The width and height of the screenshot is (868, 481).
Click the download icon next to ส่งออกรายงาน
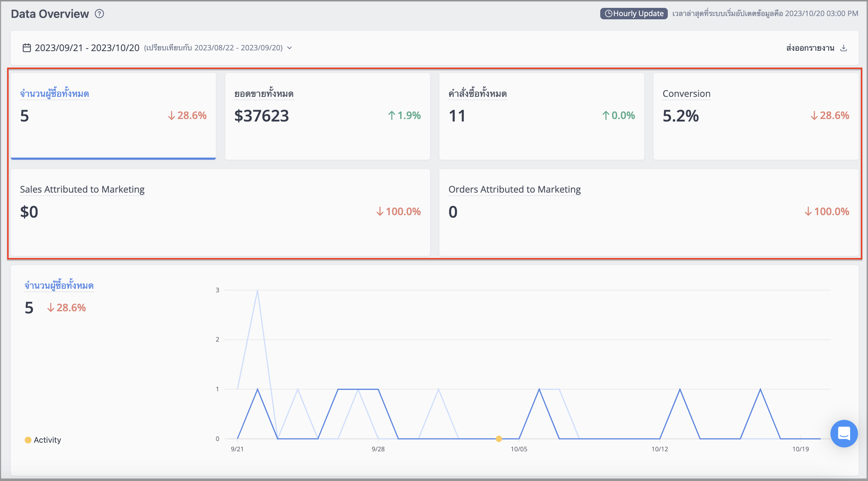844,48
